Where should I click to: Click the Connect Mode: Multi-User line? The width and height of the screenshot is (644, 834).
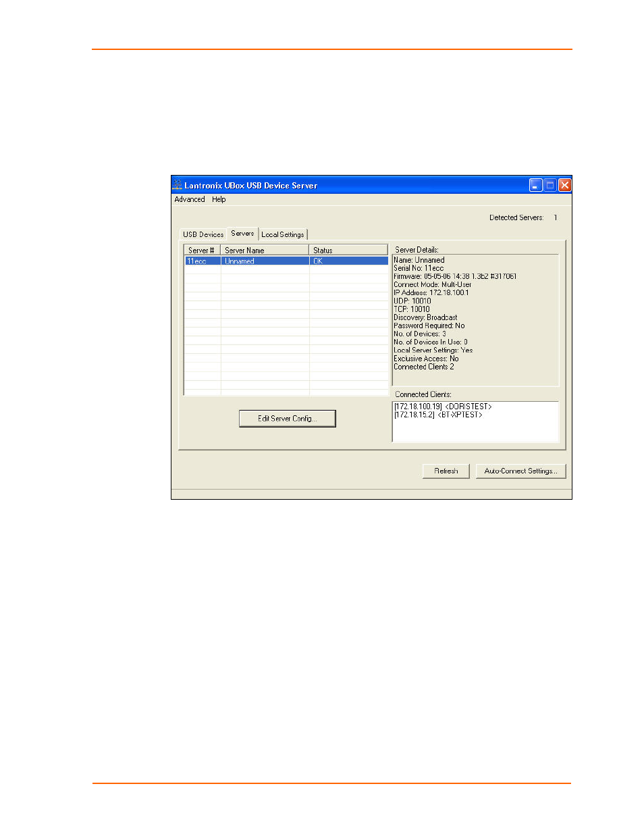click(x=433, y=284)
